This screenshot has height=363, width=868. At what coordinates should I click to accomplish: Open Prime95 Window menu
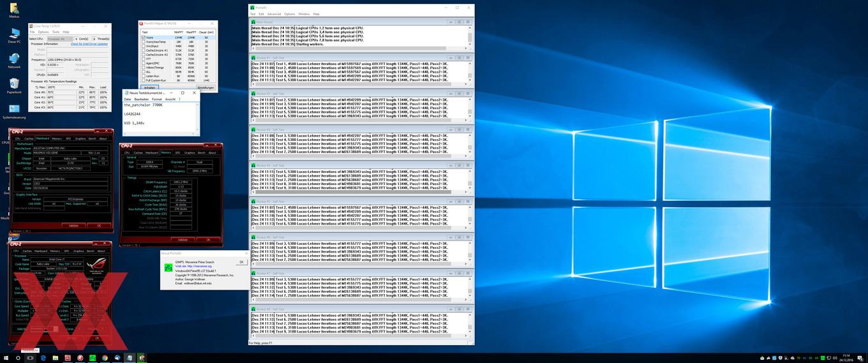pyautogui.click(x=304, y=13)
